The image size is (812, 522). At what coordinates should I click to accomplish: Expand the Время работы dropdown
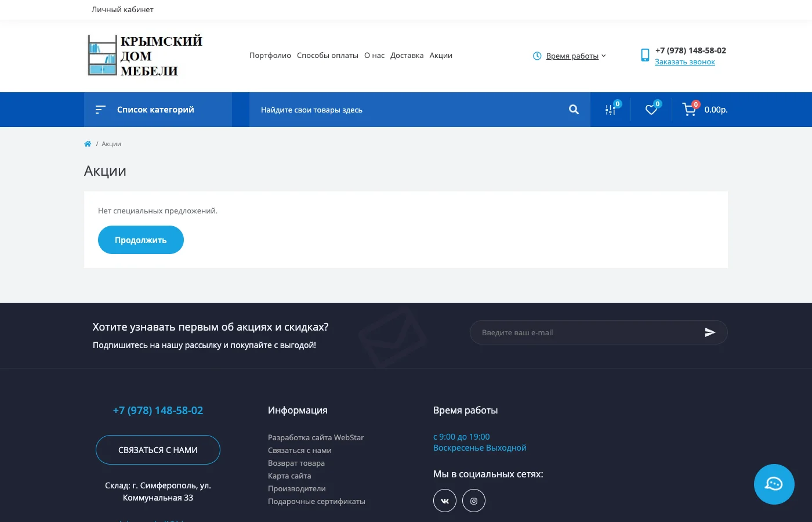572,56
